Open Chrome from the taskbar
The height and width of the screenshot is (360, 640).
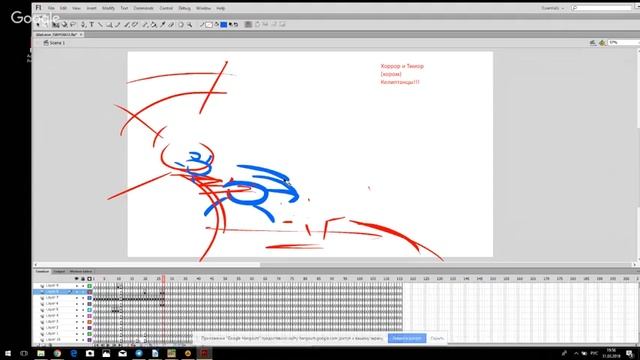57,353
